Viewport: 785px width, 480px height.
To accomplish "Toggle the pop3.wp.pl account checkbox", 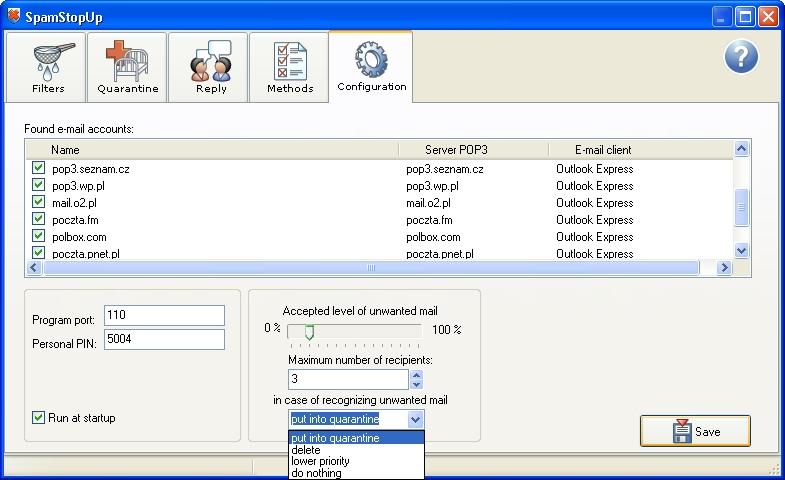I will tap(38, 185).
